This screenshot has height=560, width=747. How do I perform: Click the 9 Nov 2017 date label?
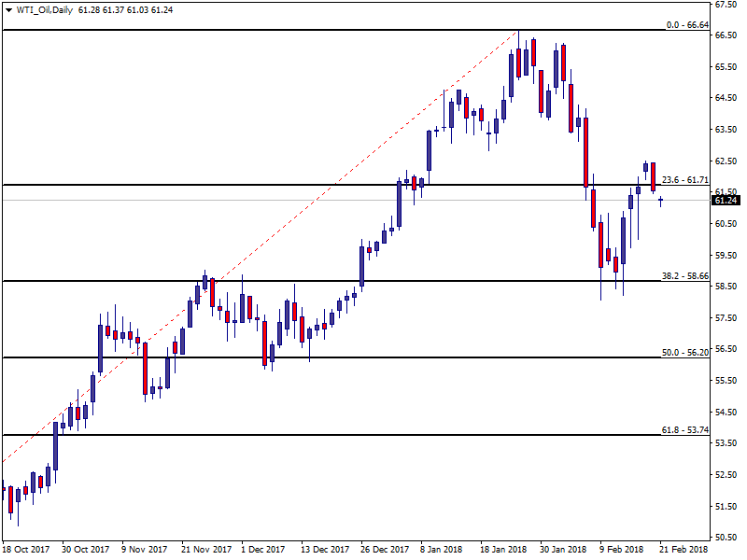coord(146,551)
